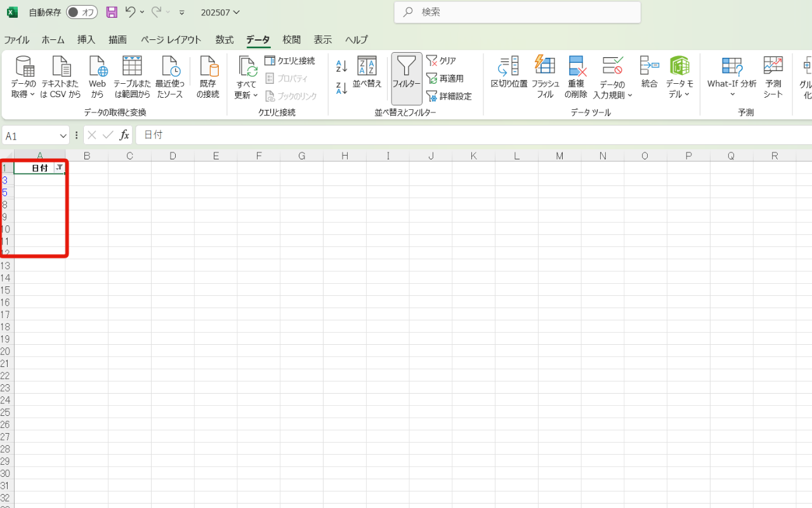
Task: Select row 3 header
Action: pyautogui.click(x=6, y=180)
